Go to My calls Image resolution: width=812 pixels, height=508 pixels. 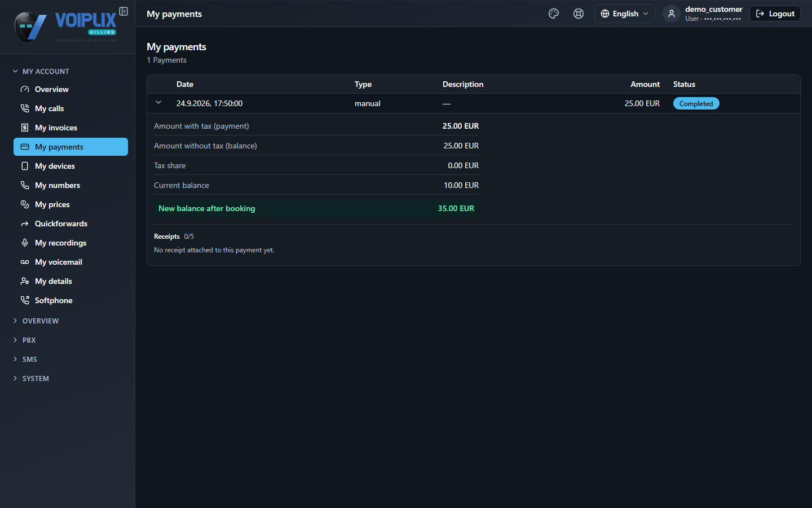(70, 108)
